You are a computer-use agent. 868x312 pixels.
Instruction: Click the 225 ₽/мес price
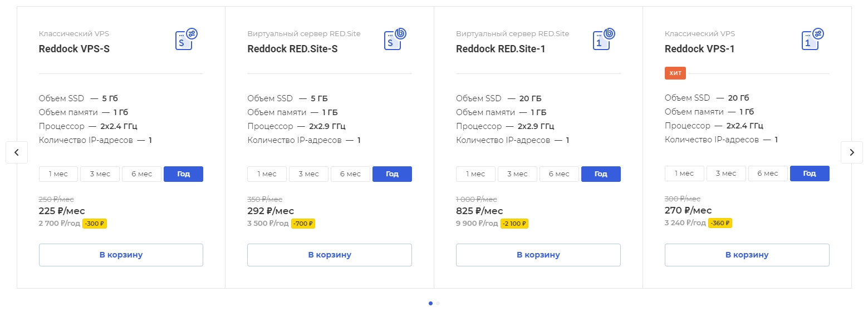(x=62, y=211)
